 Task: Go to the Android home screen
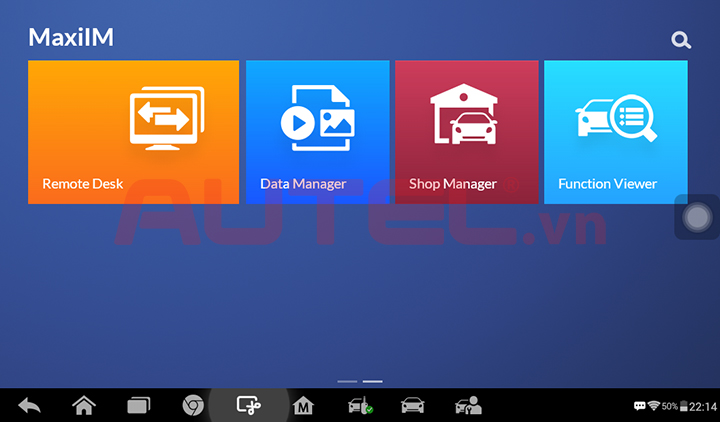coord(84,406)
